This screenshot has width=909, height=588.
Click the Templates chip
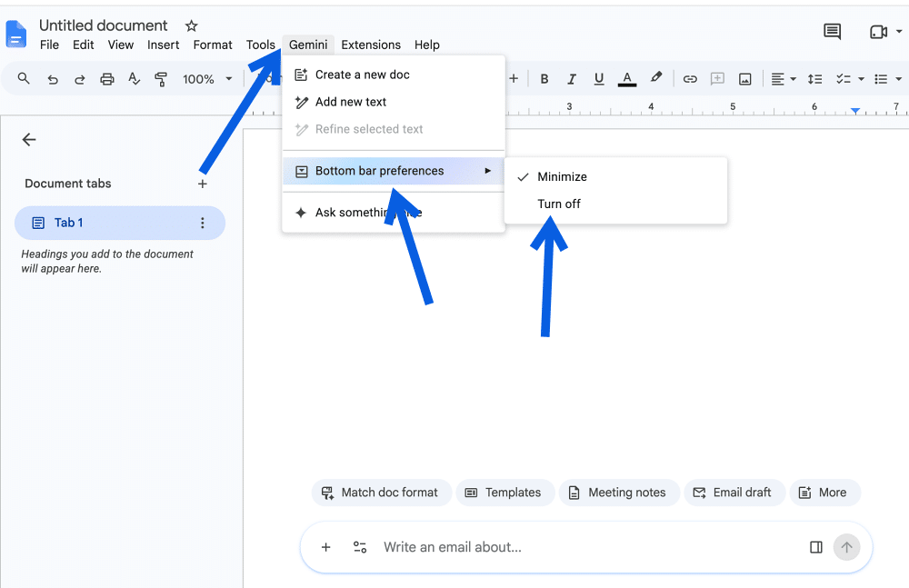click(x=504, y=493)
